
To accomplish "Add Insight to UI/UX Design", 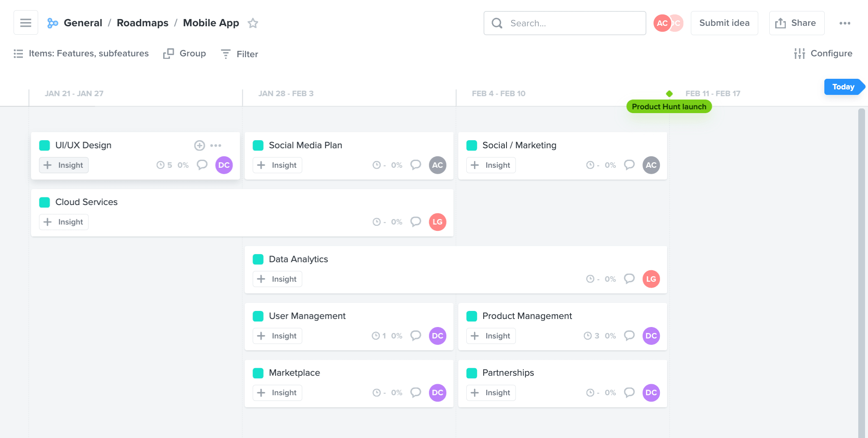I will (x=64, y=165).
